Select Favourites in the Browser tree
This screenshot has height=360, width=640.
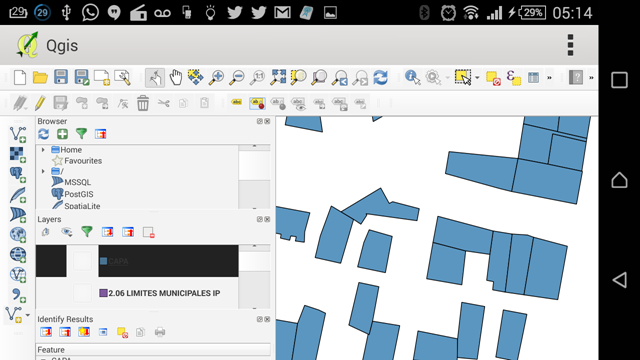tap(83, 161)
